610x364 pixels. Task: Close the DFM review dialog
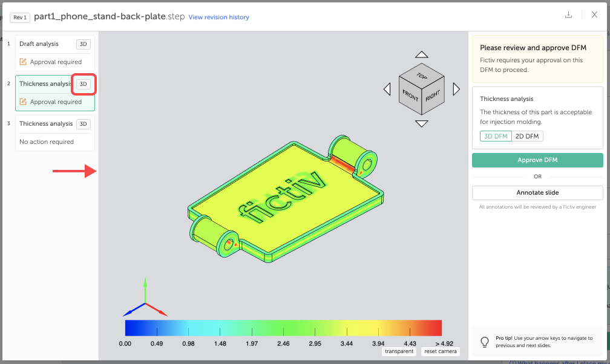(x=594, y=15)
